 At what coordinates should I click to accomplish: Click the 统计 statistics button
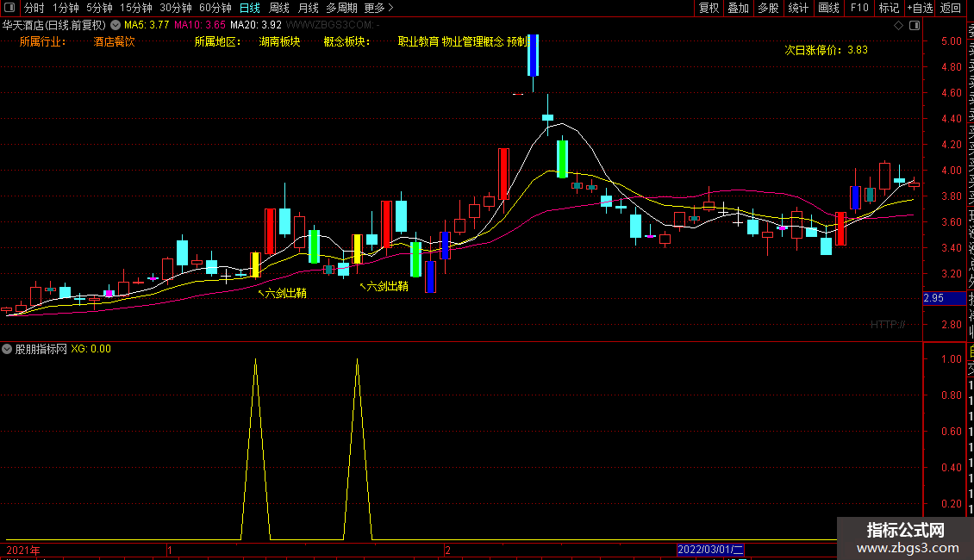coord(798,8)
